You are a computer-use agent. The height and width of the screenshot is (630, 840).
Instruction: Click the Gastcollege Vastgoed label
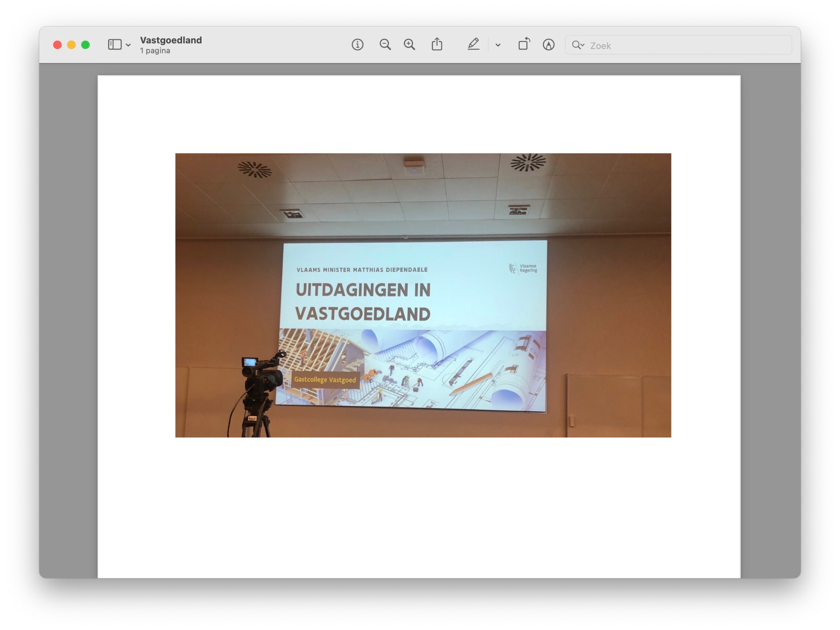(325, 380)
